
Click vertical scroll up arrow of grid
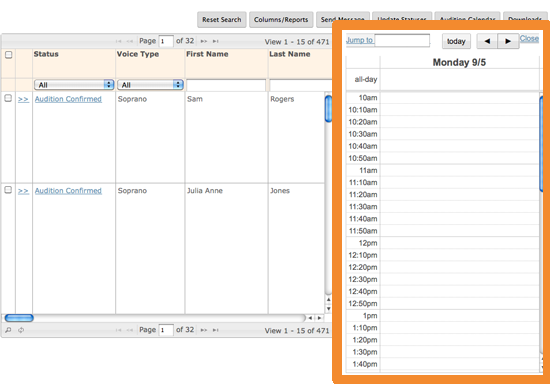[x=328, y=300]
